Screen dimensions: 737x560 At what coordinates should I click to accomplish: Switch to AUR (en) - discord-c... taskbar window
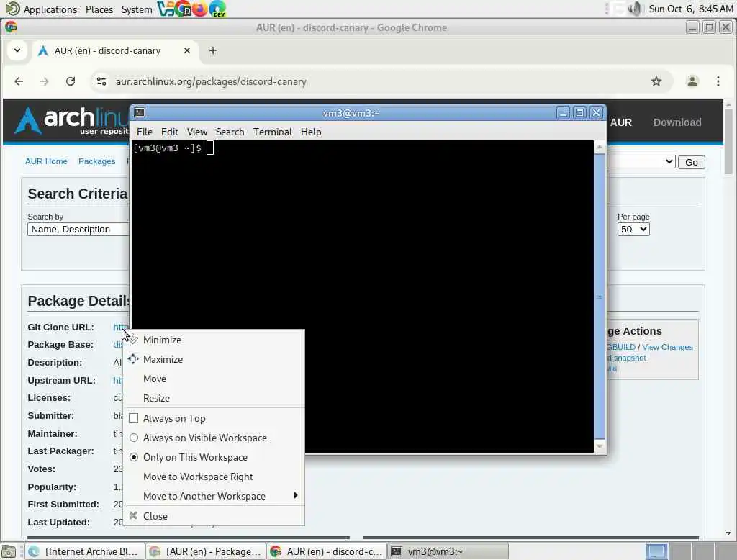click(x=327, y=551)
